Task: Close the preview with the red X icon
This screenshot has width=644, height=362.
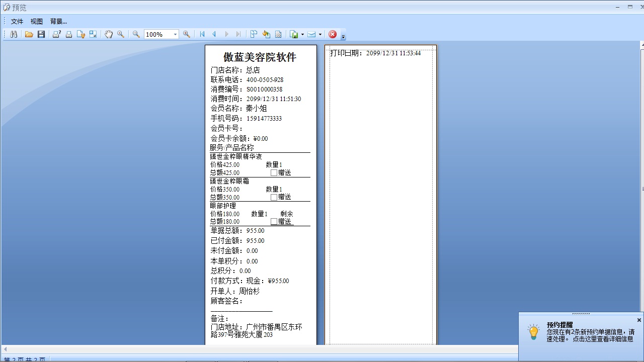Action: [333, 34]
